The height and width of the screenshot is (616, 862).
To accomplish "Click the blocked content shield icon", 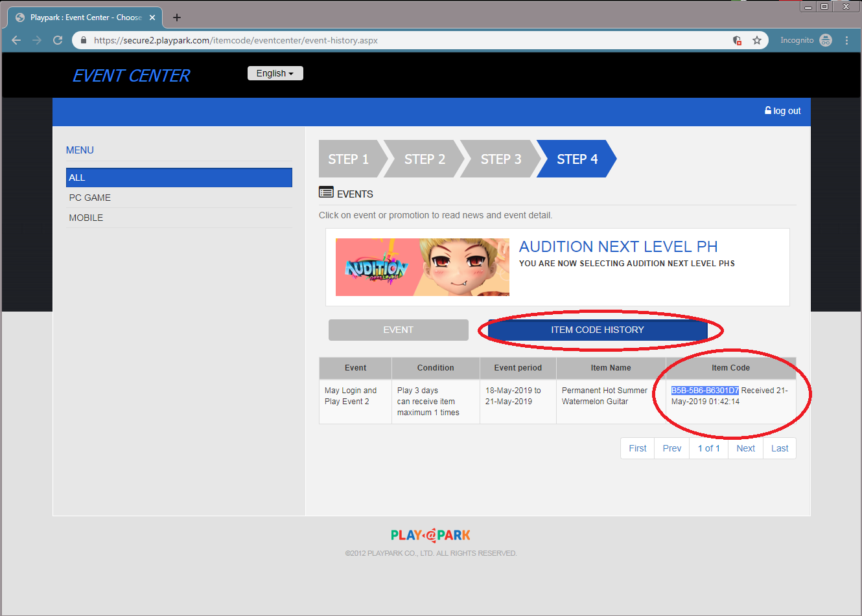I will point(737,40).
